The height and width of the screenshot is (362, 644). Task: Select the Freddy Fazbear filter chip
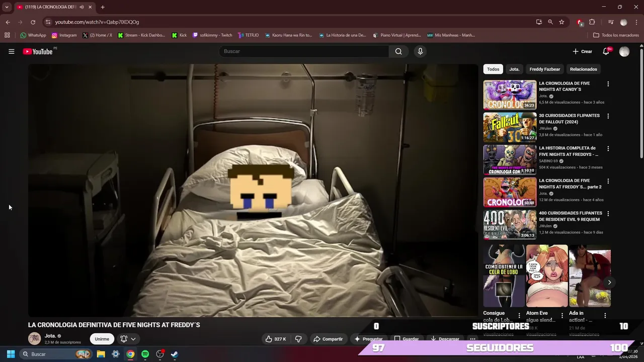tap(544, 69)
